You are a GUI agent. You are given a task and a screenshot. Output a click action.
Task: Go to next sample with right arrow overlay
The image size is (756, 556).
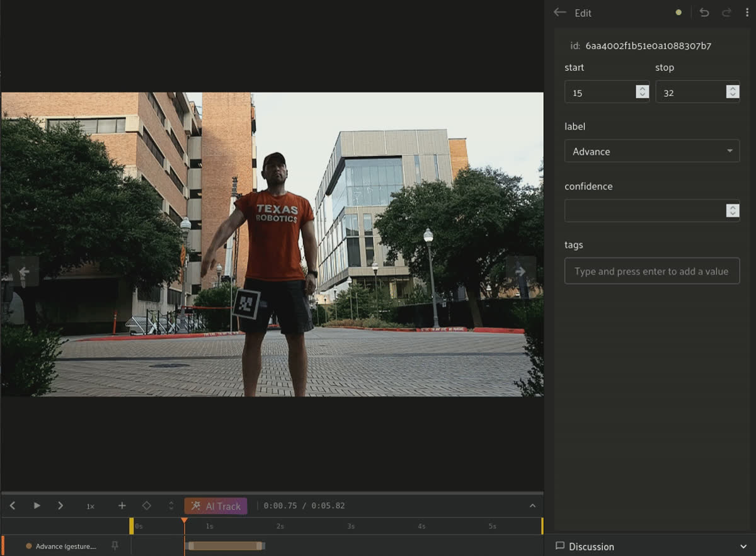pyautogui.click(x=520, y=271)
